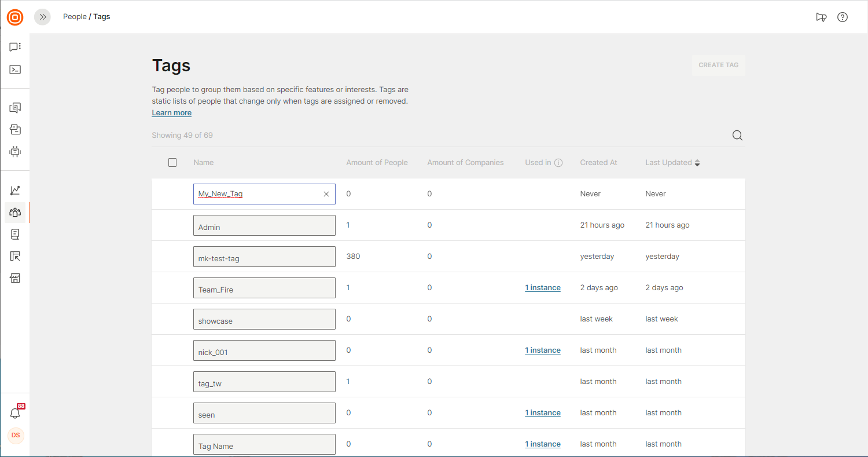Viewport: 868px width, 457px height.
Task: Click the seen tag name field
Action: pyautogui.click(x=264, y=413)
